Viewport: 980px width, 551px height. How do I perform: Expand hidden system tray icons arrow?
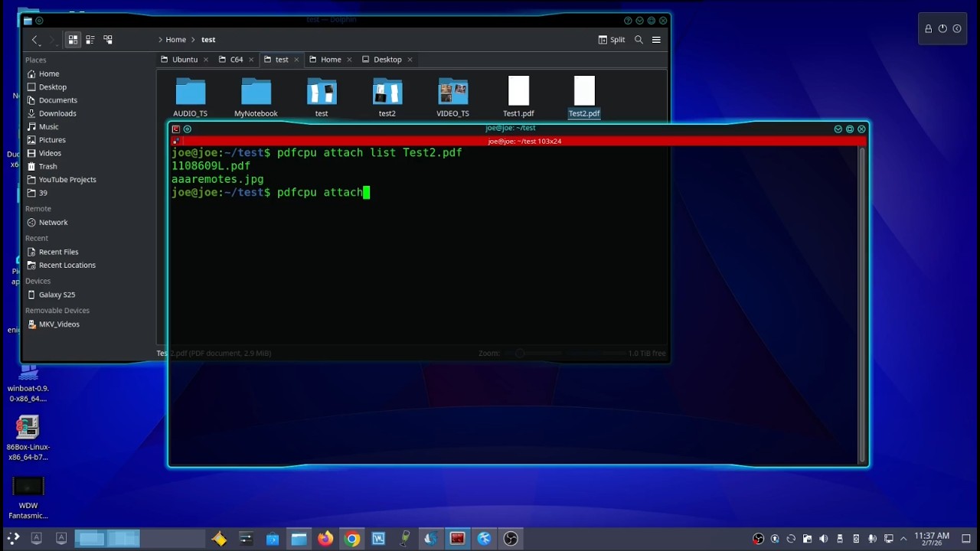coord(903,539)
